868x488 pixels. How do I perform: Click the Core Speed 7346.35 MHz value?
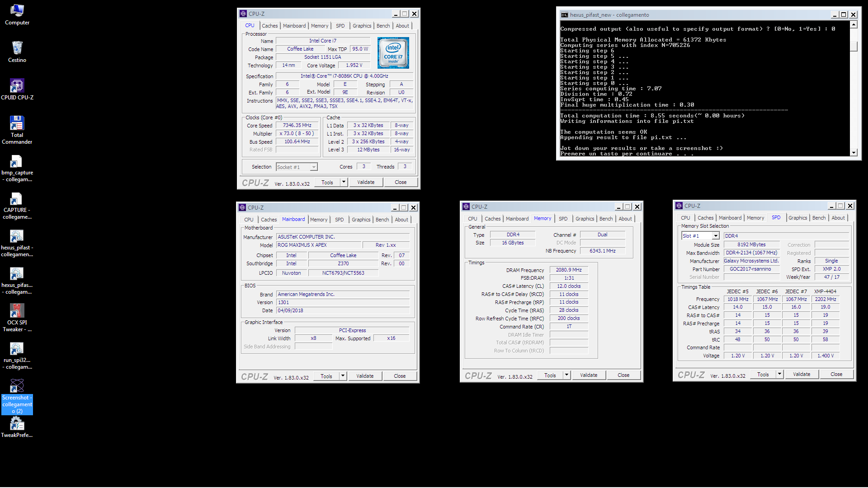pyautogui.click(x=297, y=126)
